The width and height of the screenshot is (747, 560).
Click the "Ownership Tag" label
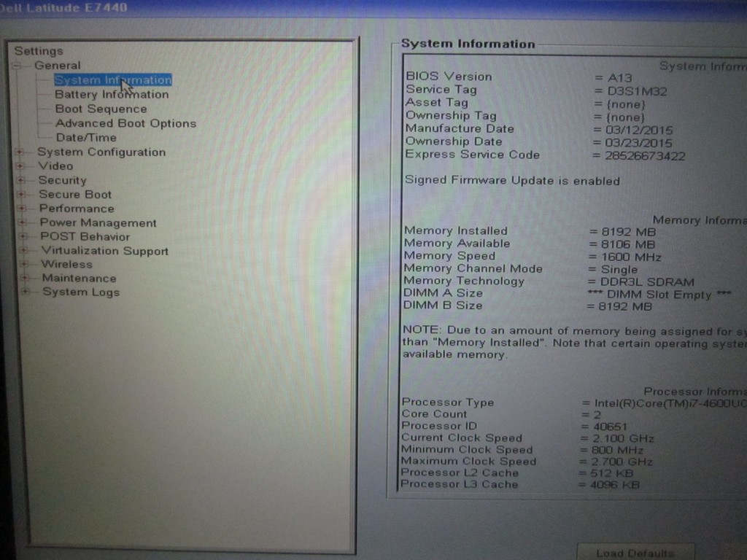pos(451,116)
